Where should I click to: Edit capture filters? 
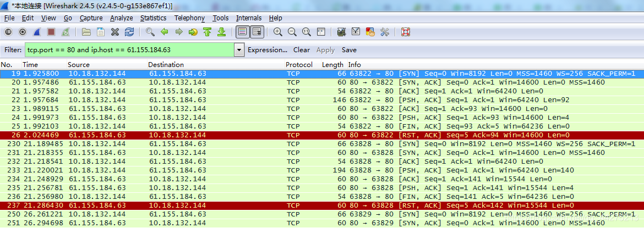[x=342, y=31]
